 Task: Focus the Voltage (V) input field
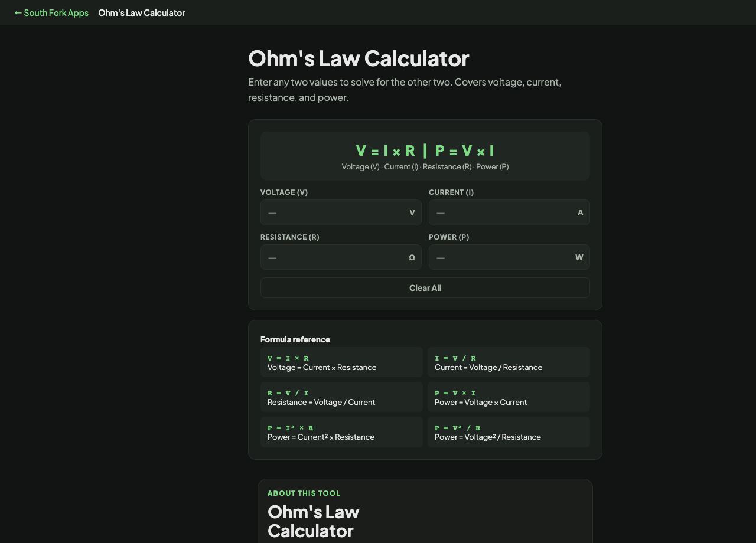[341, 212]
